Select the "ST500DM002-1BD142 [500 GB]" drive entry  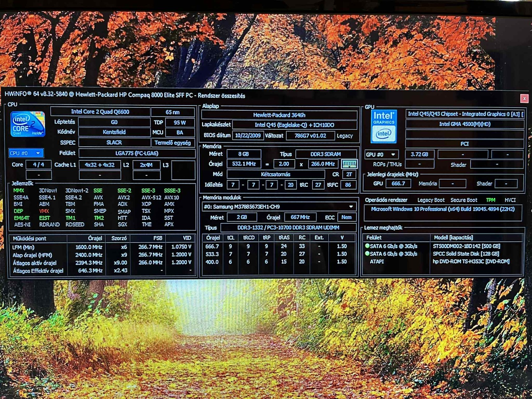coord(466,246)
